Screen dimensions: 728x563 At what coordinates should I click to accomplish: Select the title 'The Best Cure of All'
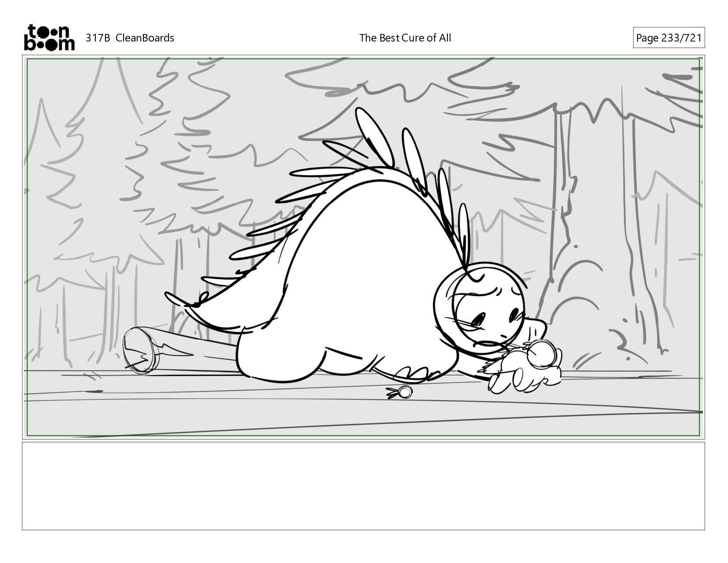click(405, 38)
